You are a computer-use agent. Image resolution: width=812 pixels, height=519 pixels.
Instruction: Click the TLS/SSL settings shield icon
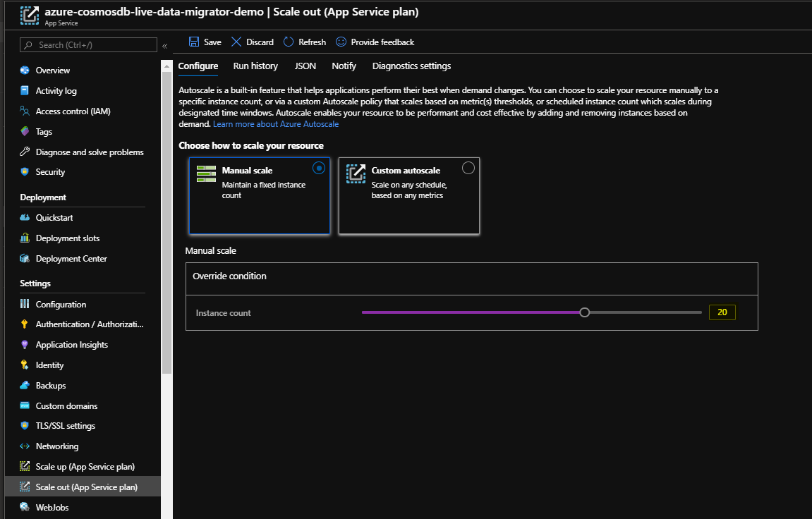tap(25, 425)
